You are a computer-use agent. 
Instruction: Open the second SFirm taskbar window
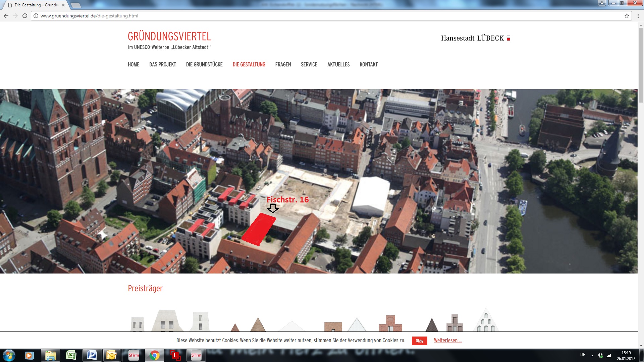pos(196,355)
